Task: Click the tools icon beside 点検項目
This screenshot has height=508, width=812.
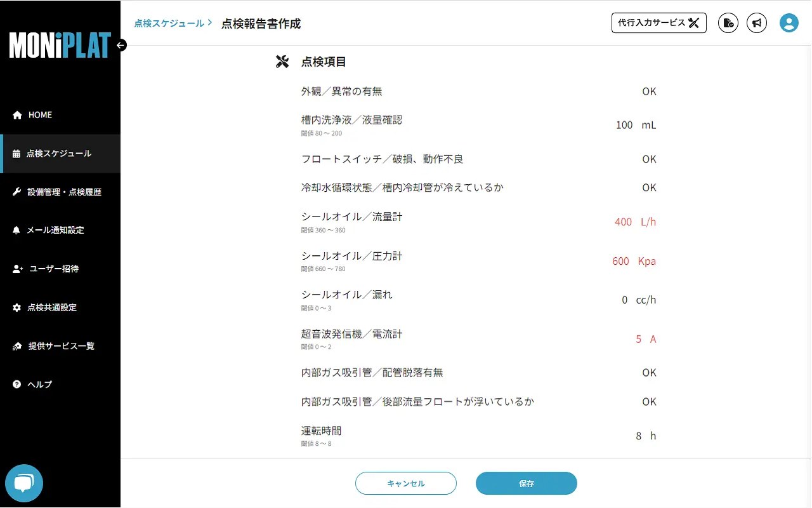Action: coord(282,61)
